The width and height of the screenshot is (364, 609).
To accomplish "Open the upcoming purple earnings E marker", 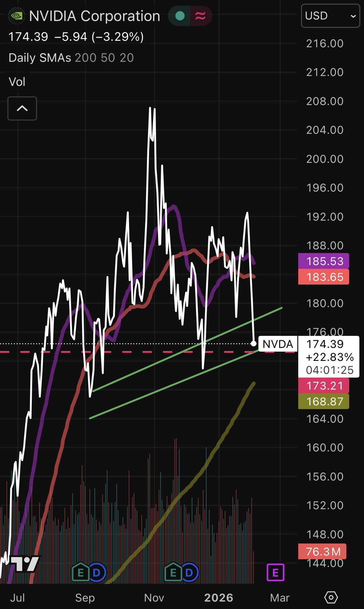I will coord(275,573).
